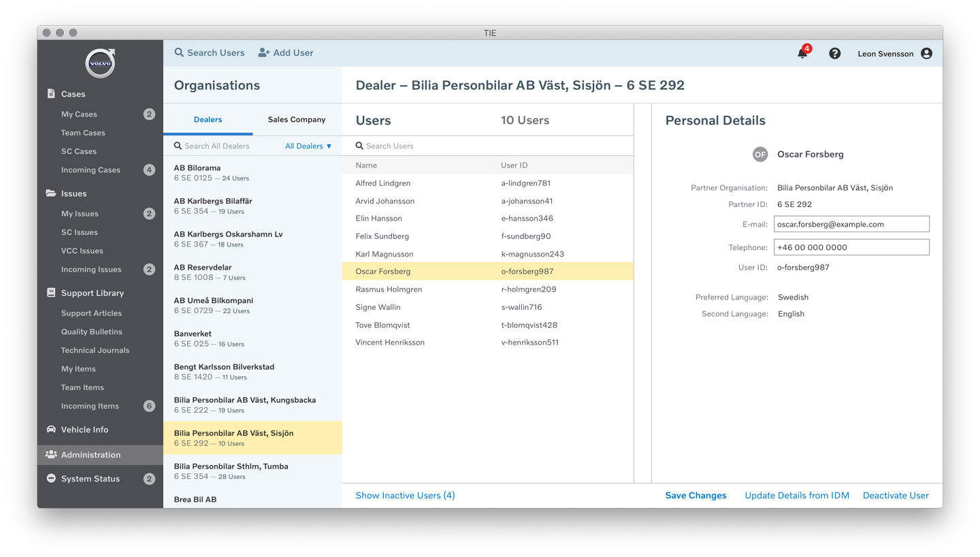Image resolution: width=980 pixels, height=557 pixels.
Task: Open notifications bell icon
Action: pos(802,53)
